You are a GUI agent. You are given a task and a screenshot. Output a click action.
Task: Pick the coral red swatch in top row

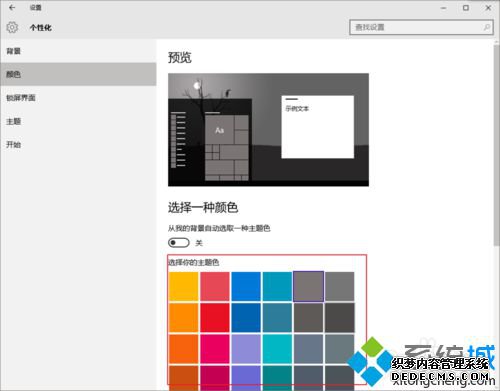click(215, 286)
